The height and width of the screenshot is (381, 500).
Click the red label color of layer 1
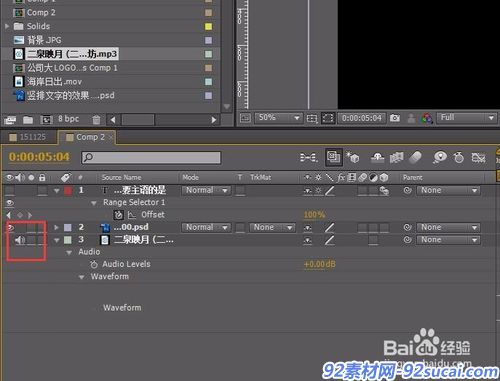pyautogui.click(x=68, y=191)
